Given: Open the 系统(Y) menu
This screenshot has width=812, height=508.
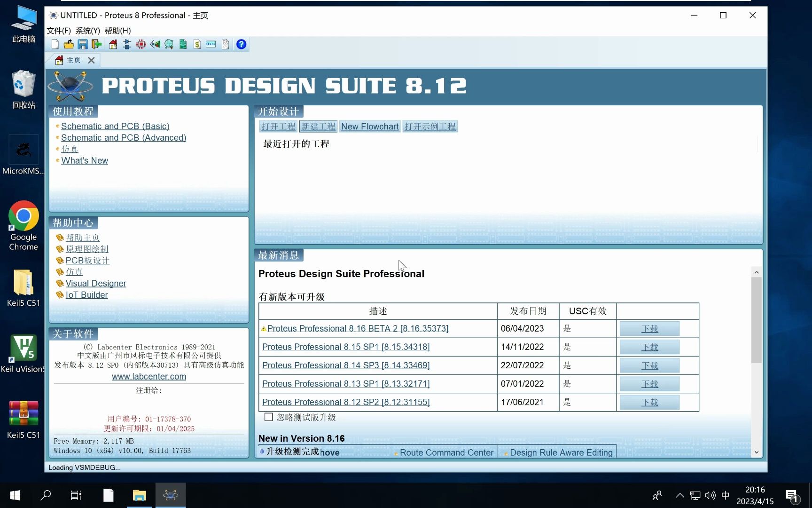Looking at the screenshot, I should (88, 31).
